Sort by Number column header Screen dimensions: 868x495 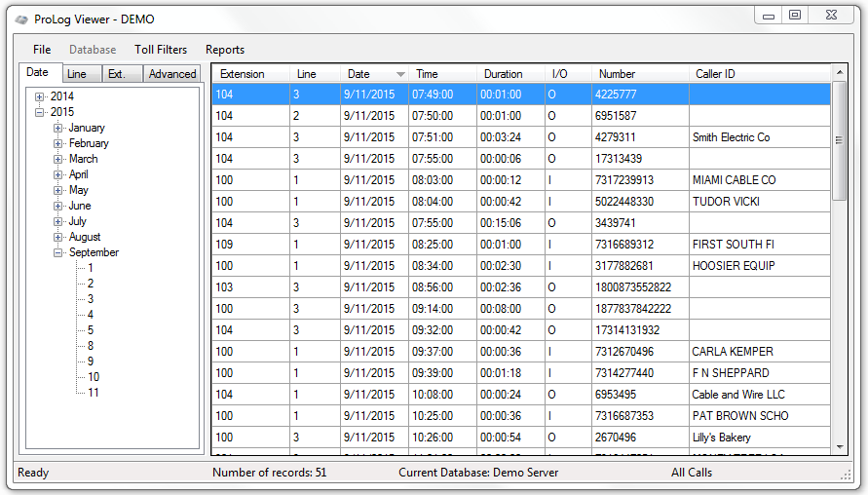point(640,74)
